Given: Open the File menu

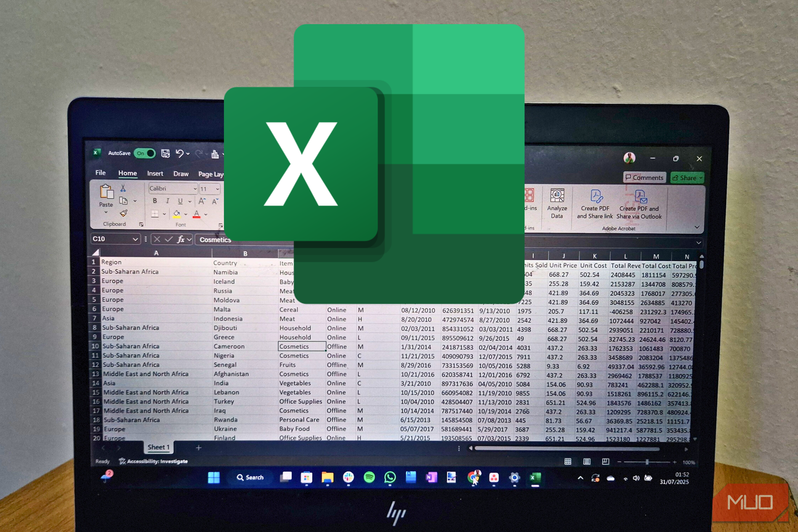Looking at the screenshot, I should [100, 173].
